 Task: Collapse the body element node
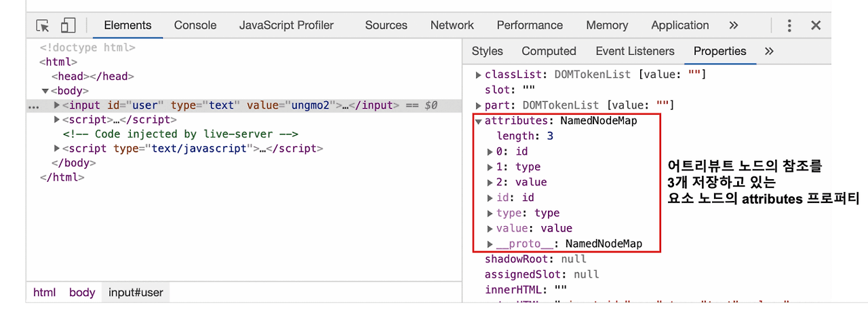coord(45,91)
